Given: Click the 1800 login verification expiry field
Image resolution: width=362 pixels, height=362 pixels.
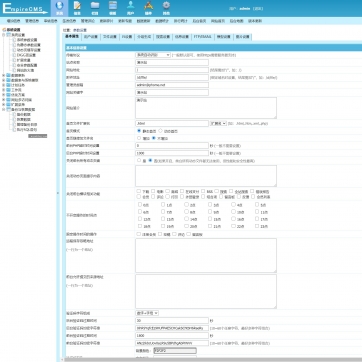Looking at the screenshot, I should (172, 335).
